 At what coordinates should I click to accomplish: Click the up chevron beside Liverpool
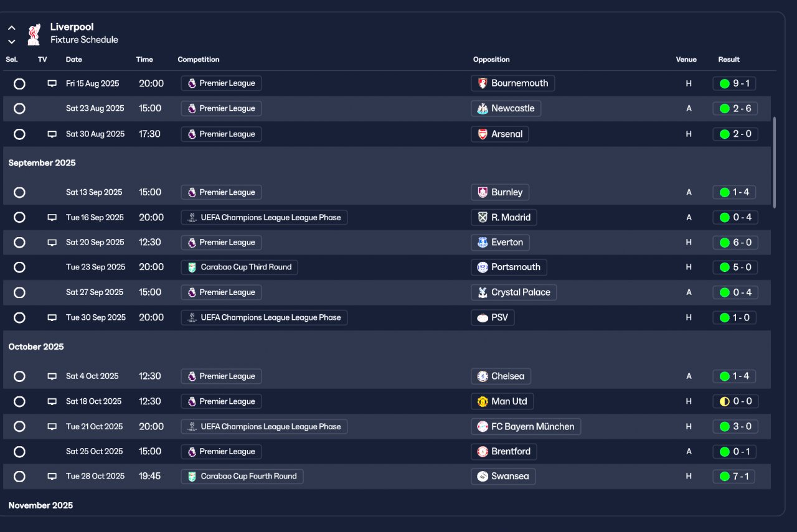11,28
